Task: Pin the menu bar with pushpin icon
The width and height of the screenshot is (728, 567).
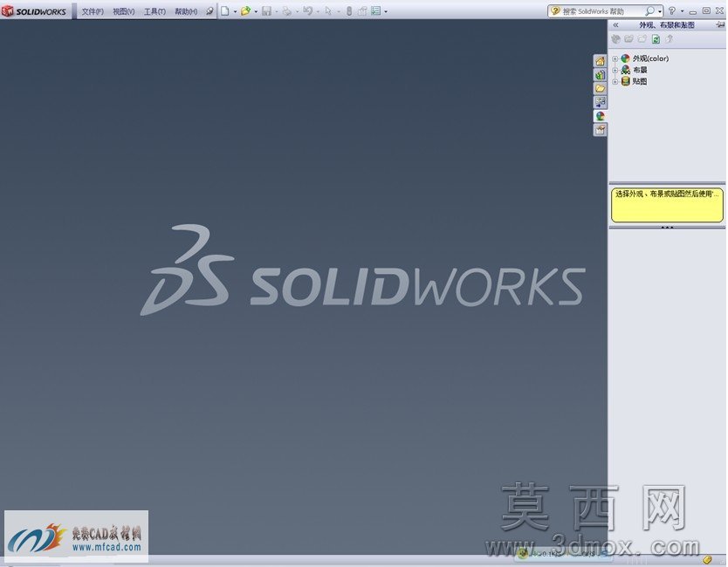Action: (x=209, y=11)
